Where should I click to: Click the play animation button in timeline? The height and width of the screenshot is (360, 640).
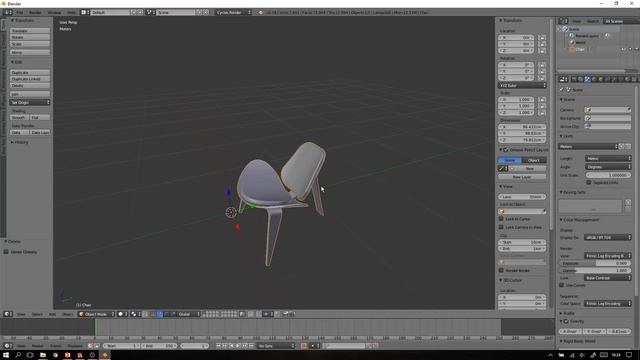[x=238, y=346]
